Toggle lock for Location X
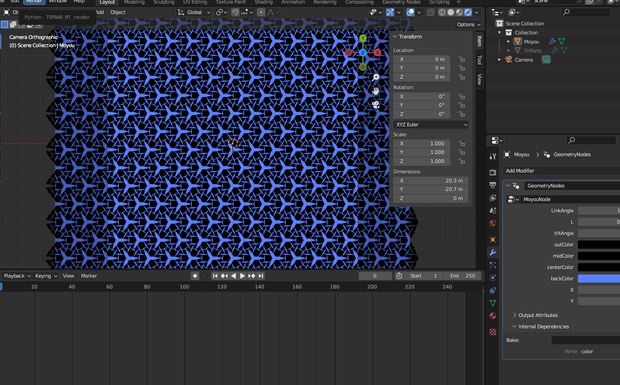This screenshot has height=385, width=620. [x=461, y=59]
